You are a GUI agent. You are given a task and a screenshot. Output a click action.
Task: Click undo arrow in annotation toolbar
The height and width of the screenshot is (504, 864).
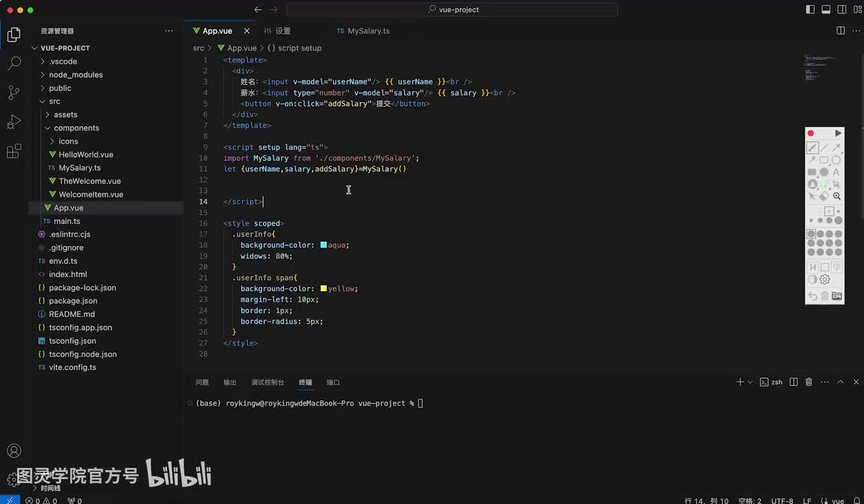click(x=812, y=296)
